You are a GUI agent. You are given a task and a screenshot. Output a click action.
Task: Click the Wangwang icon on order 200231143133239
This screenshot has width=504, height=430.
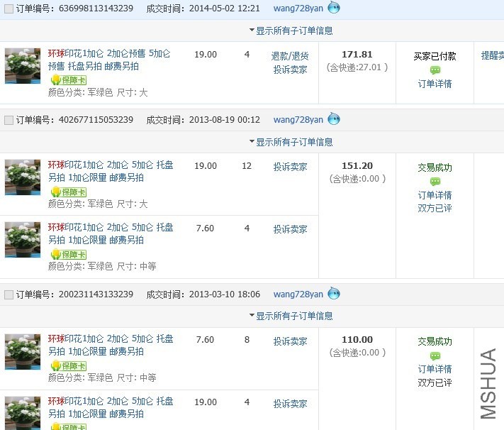point(334,294)
